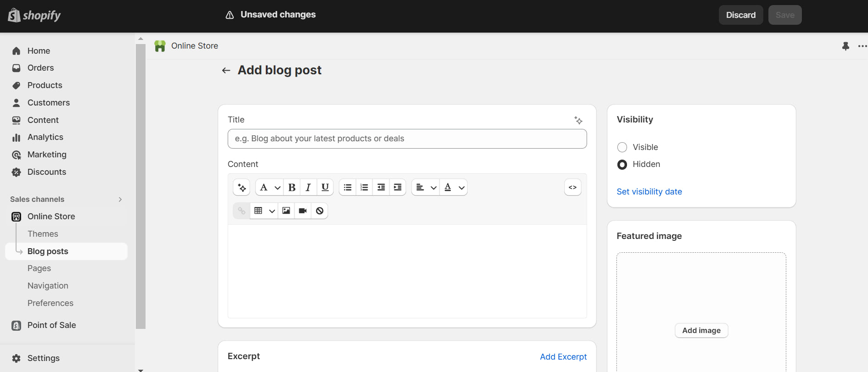Open the text color dropdown

(454, 188)
